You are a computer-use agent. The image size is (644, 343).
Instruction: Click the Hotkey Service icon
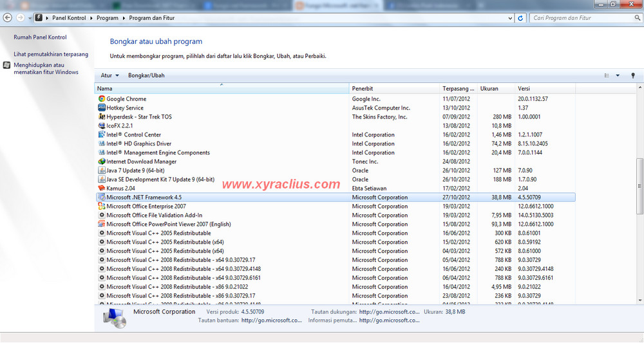point(102,108)
